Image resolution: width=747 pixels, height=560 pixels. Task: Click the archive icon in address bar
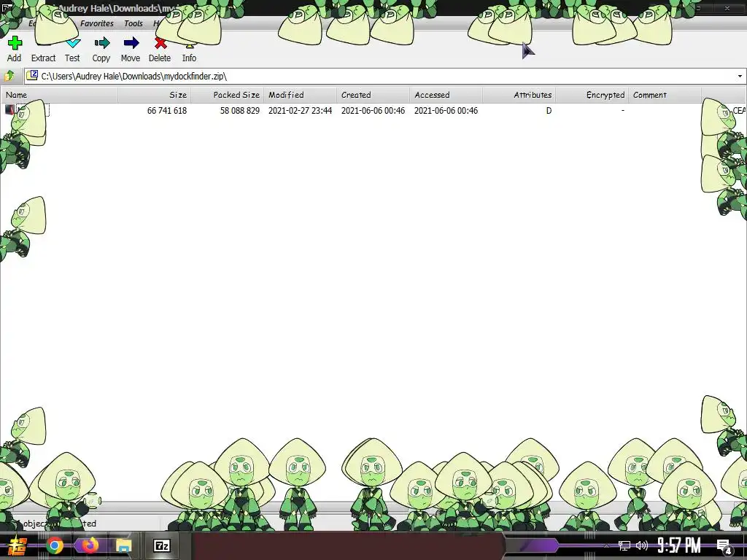(x=32, y=76)
